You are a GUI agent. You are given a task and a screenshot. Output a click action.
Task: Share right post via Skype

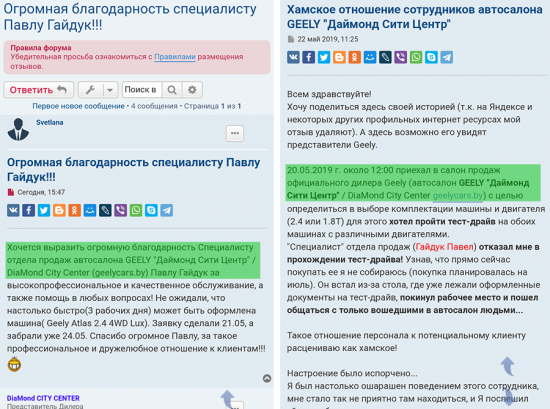(x=431, y=57)
